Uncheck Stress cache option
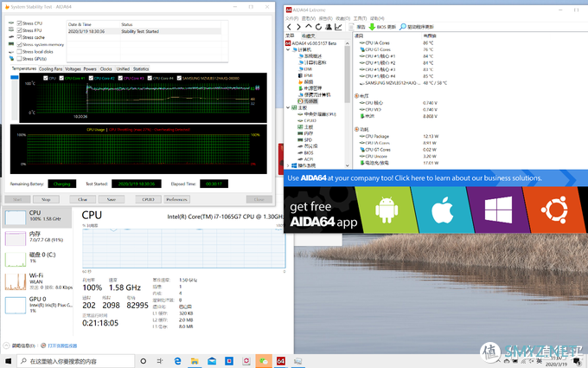Image resolution: width=588 pixels, height=368 pixels. pos(20,37)
